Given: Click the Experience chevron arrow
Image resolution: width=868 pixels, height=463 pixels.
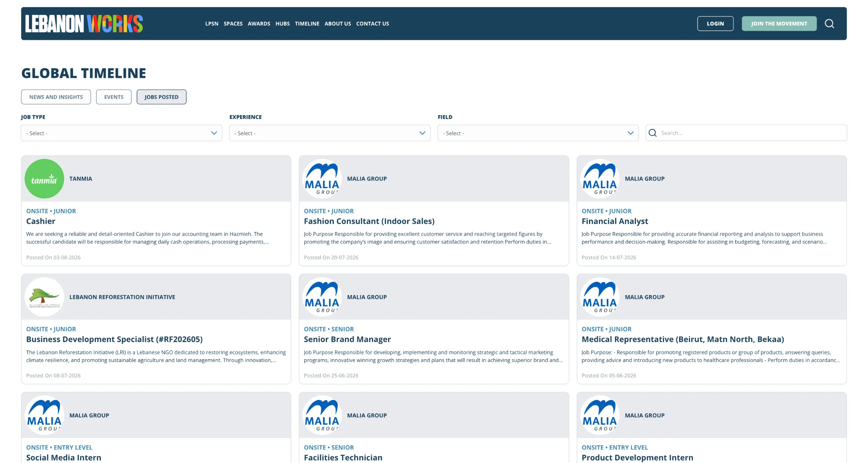Looking at the screenshot, I should [422, 133].
